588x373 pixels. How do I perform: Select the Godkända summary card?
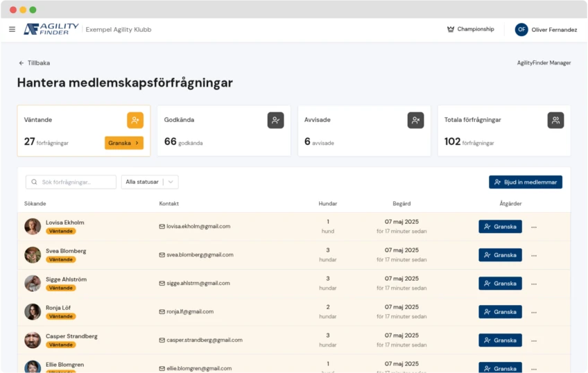pos(223,130)
